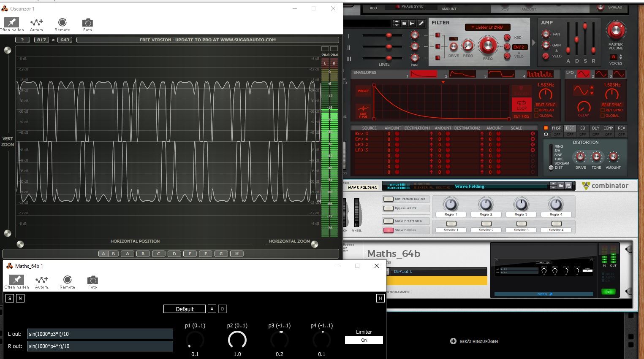Screen dimensions: 644x359
Task: Change LFO waveform with the up/down arrows
Action: pyautogui.click(x=592, y=90)
